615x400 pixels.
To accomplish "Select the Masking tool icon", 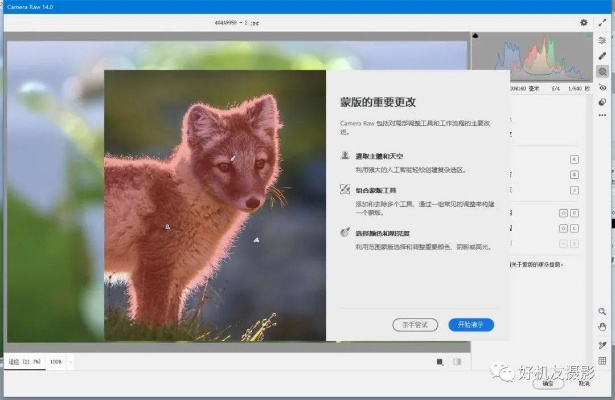I will tap(602, 72).
